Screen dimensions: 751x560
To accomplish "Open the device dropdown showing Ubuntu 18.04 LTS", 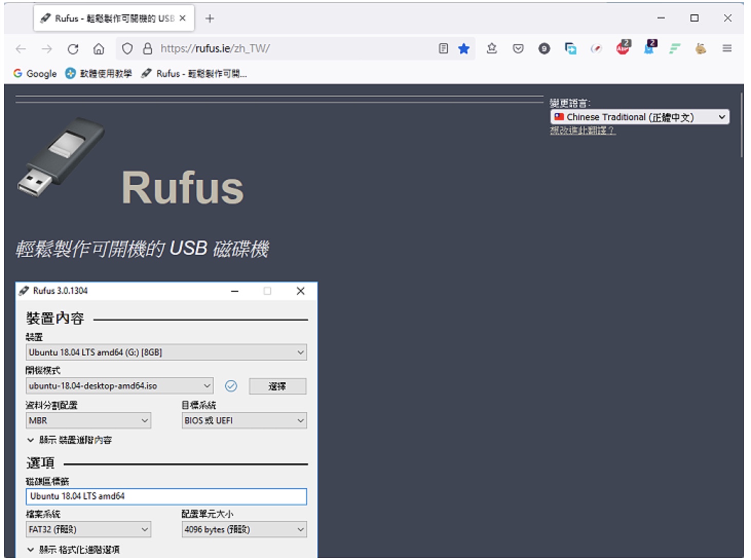I will pos(166,352).
